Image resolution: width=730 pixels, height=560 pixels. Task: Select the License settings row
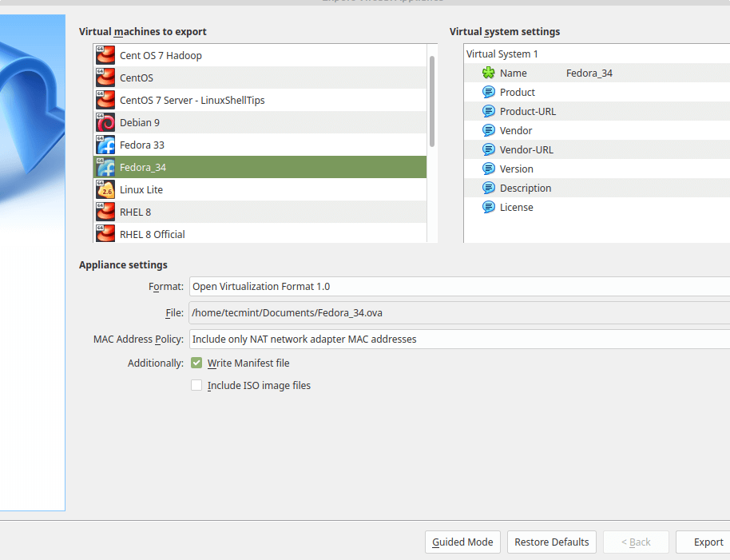[597, 207]
